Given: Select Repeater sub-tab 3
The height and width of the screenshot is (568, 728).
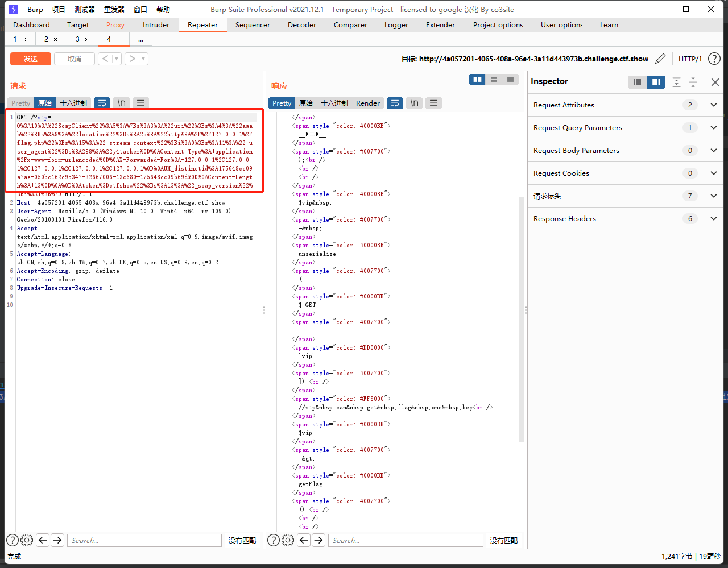Looking at the screenshot, I should (x=78, y=39).
